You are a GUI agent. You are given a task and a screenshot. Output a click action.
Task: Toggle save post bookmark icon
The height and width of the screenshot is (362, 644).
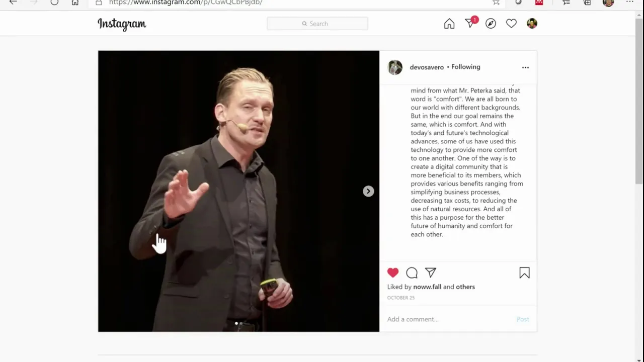click(x=524, y=273)
